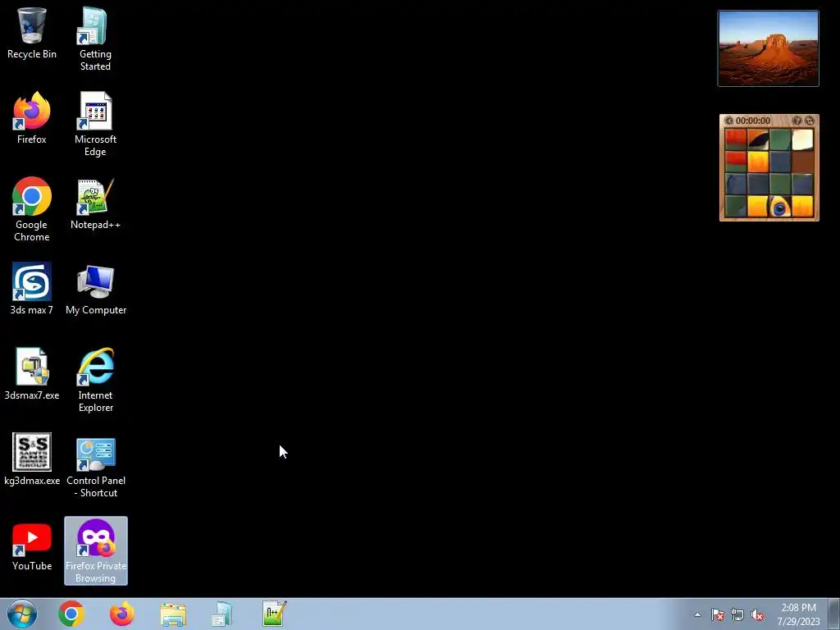Launch Notepad++ from the taskbar
The height and width of the screenshot is (630, 840).
click(274, 614)
